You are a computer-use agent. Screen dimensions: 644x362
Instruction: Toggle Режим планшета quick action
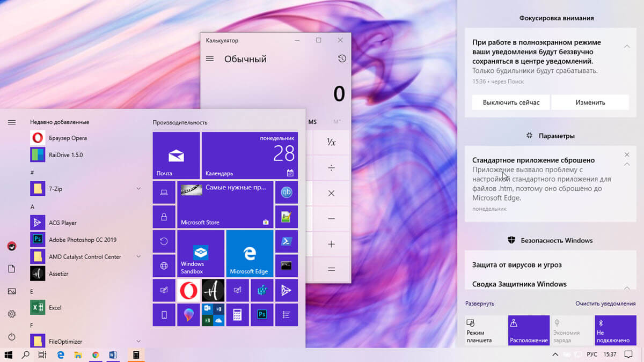click(486, 330)
